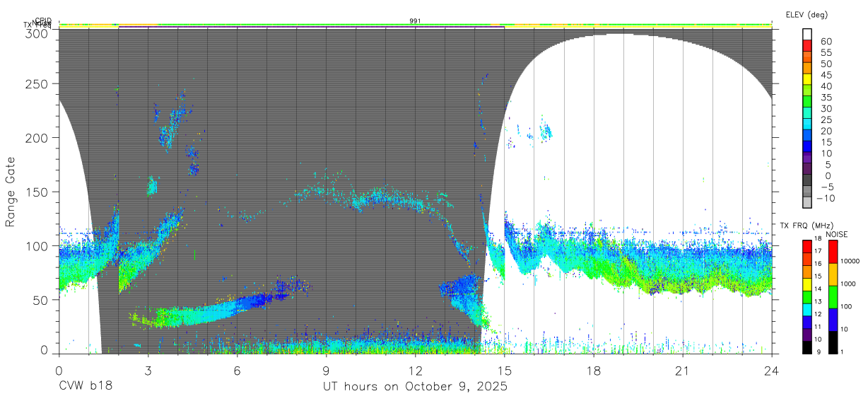Screen dimensions: 868x401
Task: Click the 18 tick on UT hours axis
Action: [x=593, y=371]
